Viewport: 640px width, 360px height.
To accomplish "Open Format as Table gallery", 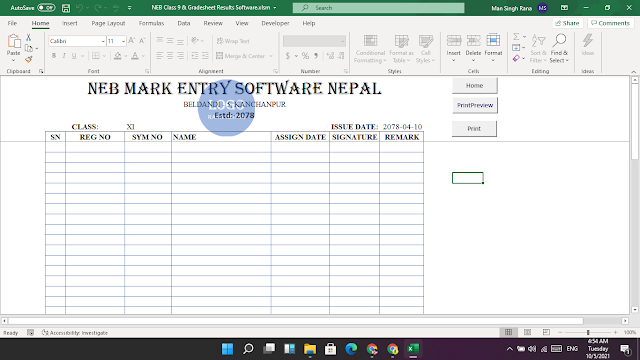I will click(x=401, y=49).
